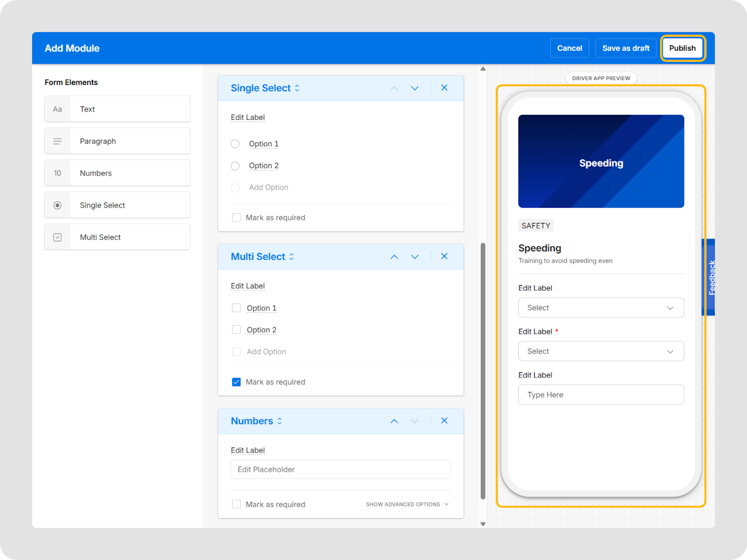747x560 pixels.
Task: Move the Multi Select card up
Action: 394,257
